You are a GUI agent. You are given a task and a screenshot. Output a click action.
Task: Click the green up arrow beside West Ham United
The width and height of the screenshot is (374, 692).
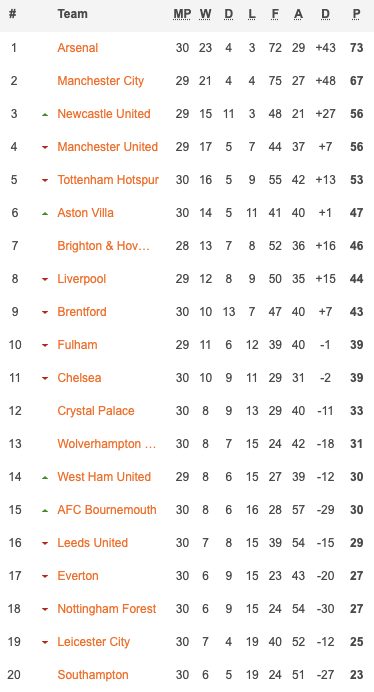[45, 478]
